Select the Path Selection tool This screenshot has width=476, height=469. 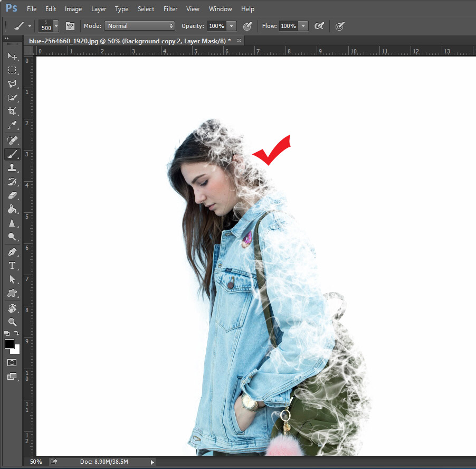point(12,279)
